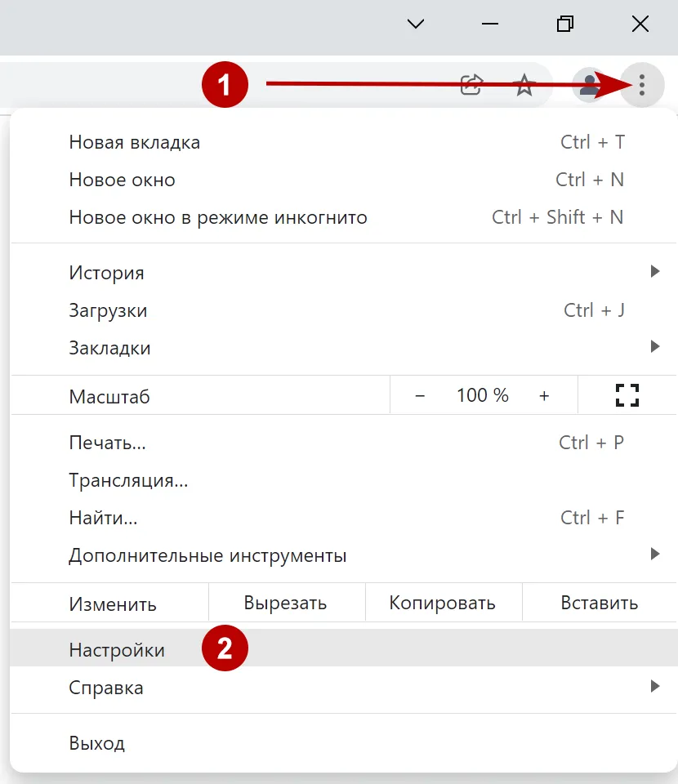Expand the История submenu arrow
Screen dimensions: 678x784
[x=655, y=272]
